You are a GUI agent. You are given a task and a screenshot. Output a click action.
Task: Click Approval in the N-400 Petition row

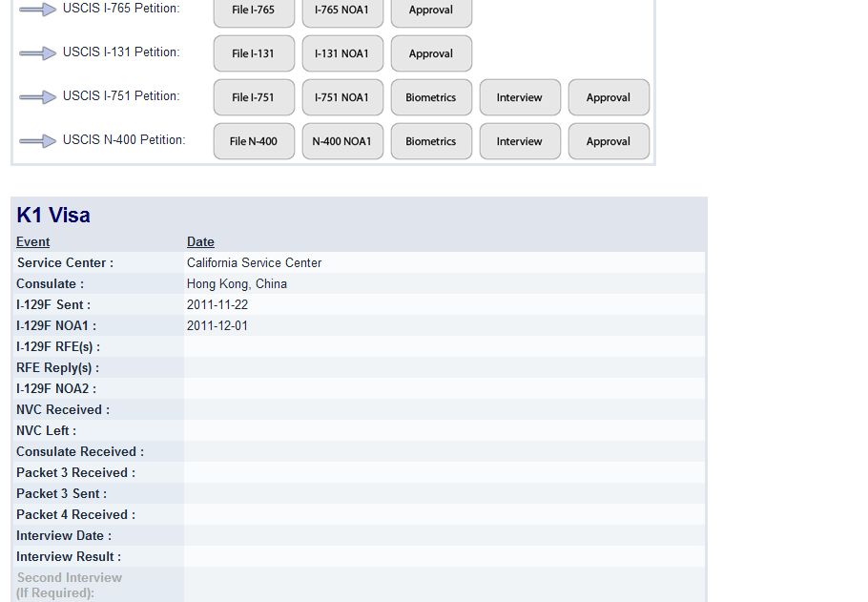[x=609, y=141]
